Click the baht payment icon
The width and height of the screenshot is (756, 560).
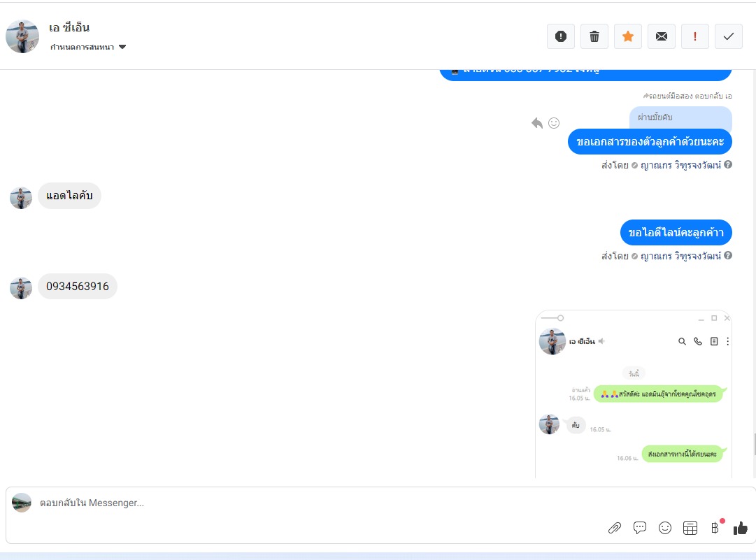[x=715, y=529]
